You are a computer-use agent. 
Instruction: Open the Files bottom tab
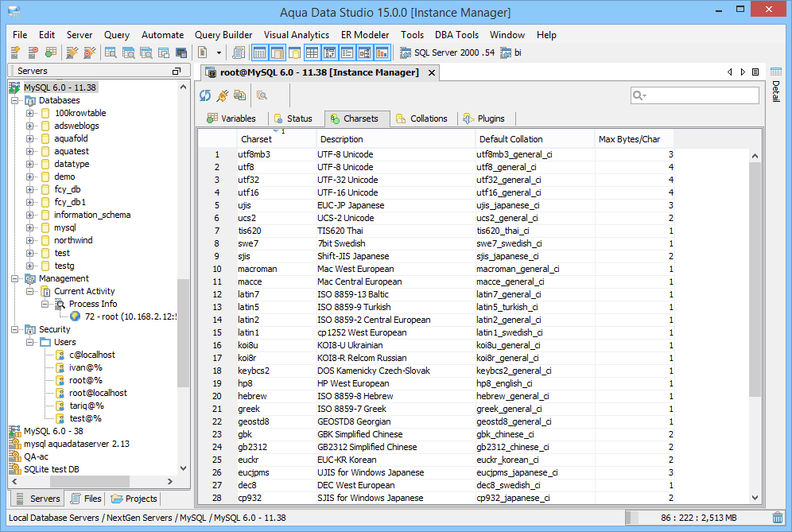coord(87,499)
